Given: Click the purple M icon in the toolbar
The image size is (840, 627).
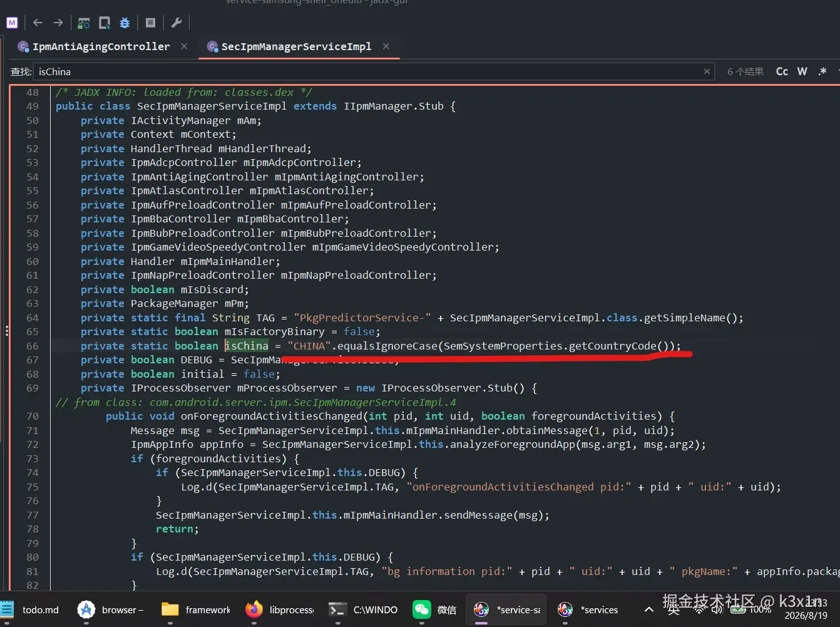Looking at the screenshot, I should (x=12, y=23).
